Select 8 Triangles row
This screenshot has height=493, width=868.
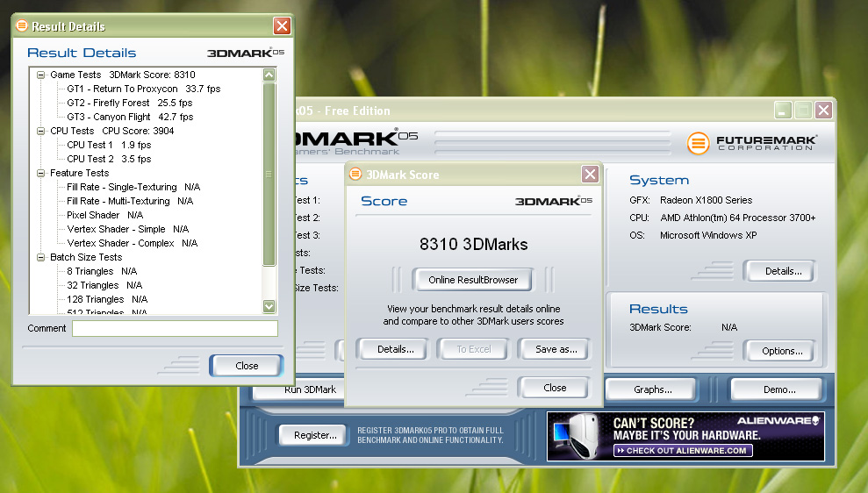pyautogui.click(x=102, y=272)
